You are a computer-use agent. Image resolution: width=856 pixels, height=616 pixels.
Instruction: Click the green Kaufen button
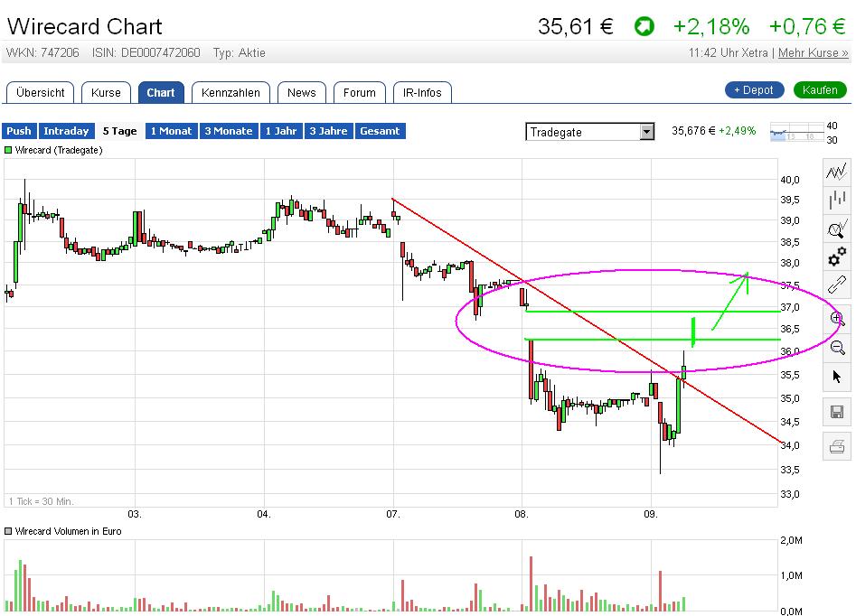coord(820,90)
